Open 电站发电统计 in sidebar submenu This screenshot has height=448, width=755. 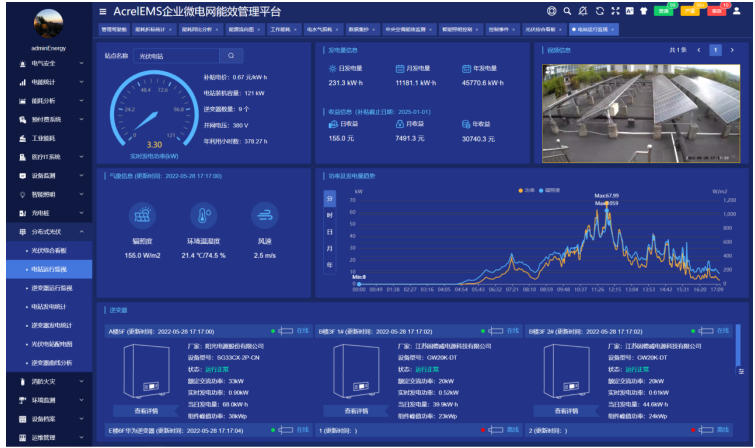point(49,307)
